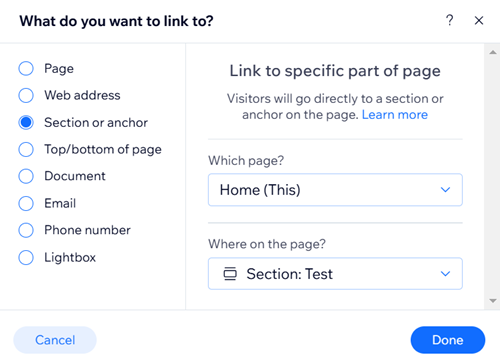
Task: Choose the Lightbox radio option
Action: coord(26,257)
